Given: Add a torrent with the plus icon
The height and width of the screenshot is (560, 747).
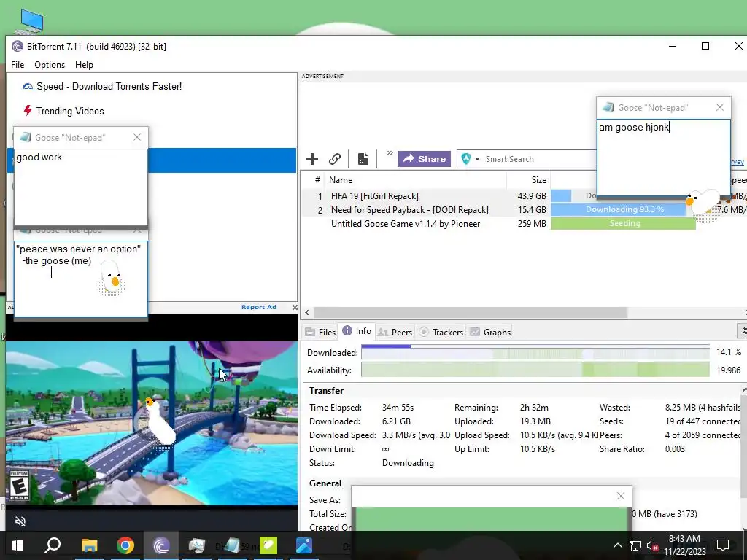Looking at the screenshot, I should (312, 159).
